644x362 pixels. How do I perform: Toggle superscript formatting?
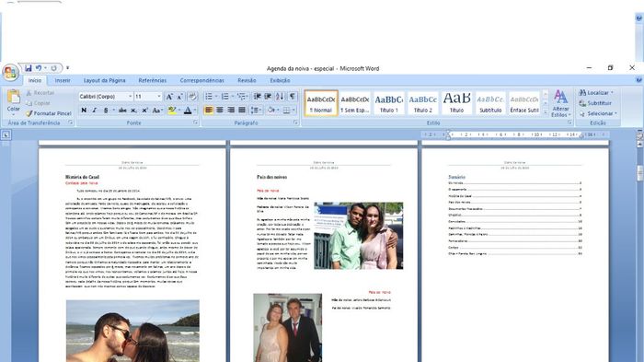144,111
